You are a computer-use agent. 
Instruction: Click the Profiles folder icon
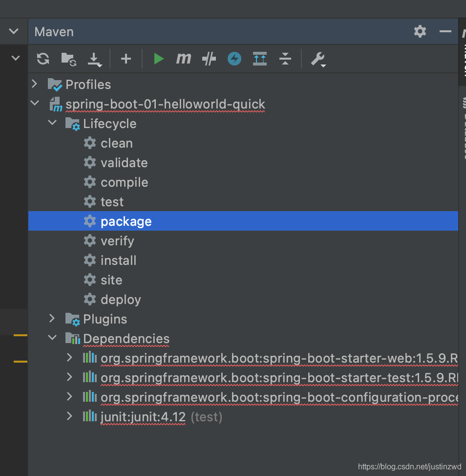click(x=55, y=85)
